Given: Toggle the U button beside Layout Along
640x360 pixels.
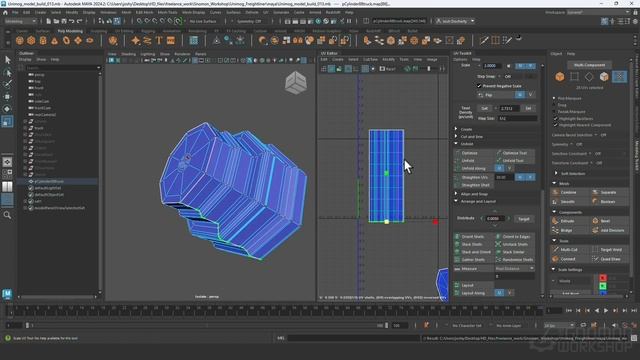Looking at the screenshot, I should pyautogui.click(x=499, y=293).
